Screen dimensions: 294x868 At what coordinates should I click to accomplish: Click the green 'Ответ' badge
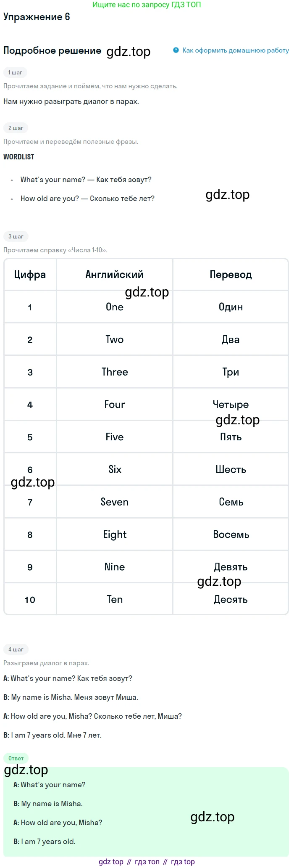click(16, 758)
